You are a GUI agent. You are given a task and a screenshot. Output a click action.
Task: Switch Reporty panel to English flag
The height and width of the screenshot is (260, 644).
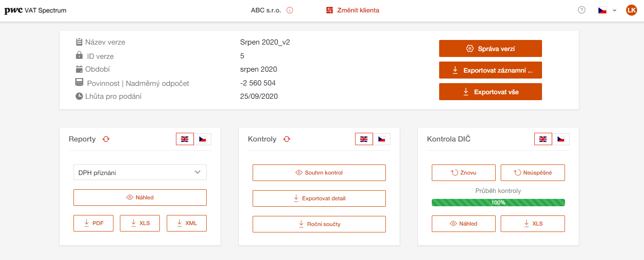click(x=185, y=139)
